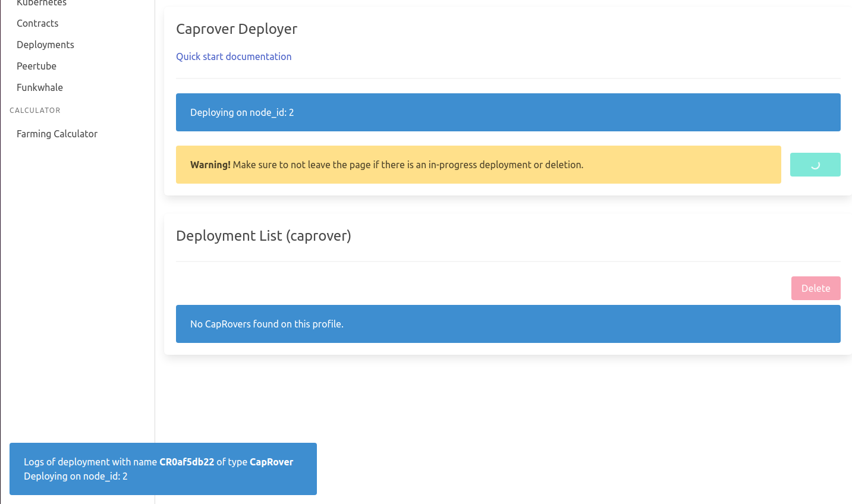Open the Farming Calculator
The image size is (852, 504).
click(57, 134)
